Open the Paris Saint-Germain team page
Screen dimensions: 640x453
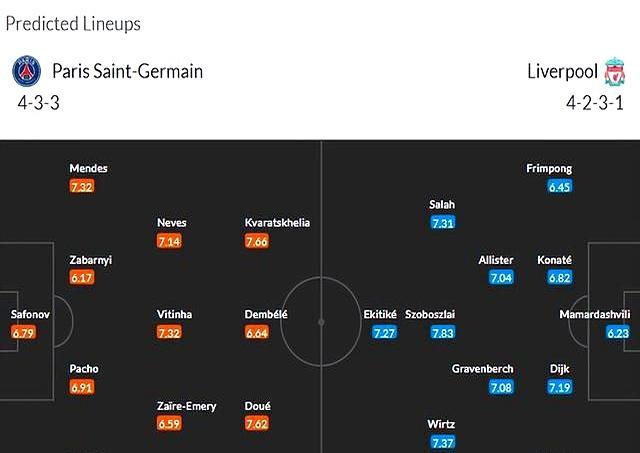pos(127,72)
